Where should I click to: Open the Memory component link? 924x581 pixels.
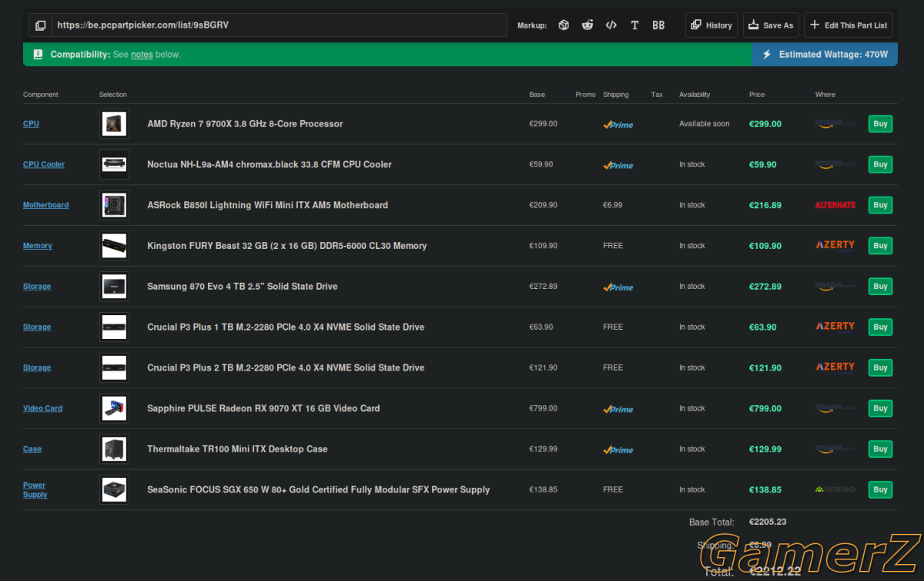(38, 246)
